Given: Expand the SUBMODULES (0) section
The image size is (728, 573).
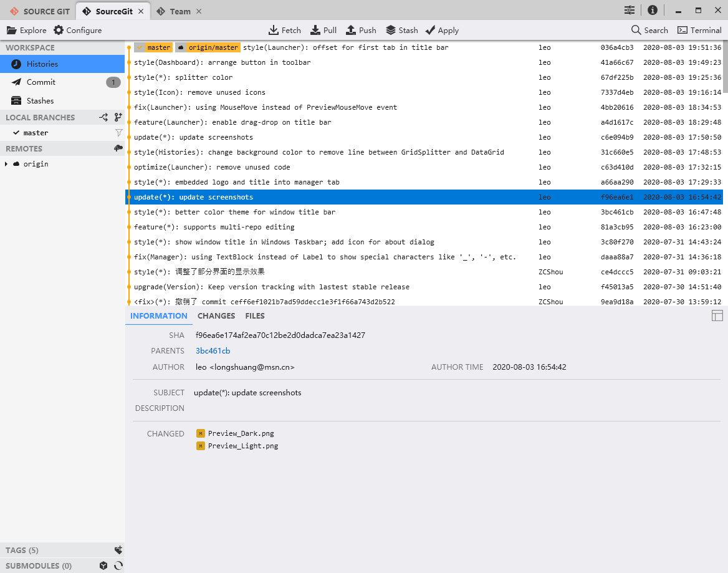Looking at the screenshot, I should (39, 566).
